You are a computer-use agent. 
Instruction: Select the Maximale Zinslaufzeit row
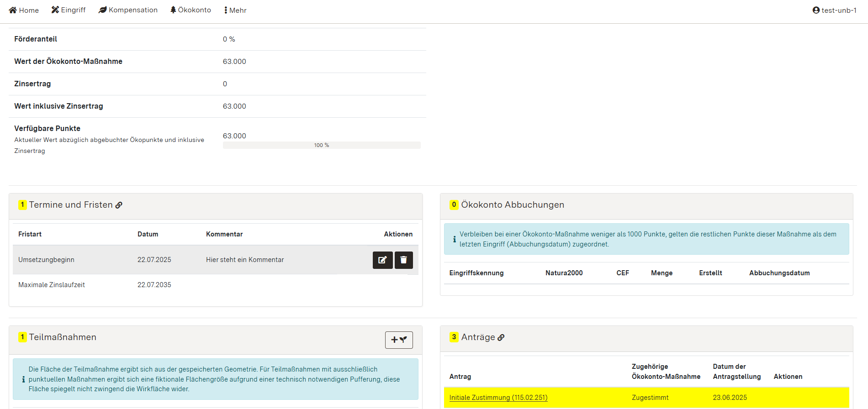coord(51,285)
